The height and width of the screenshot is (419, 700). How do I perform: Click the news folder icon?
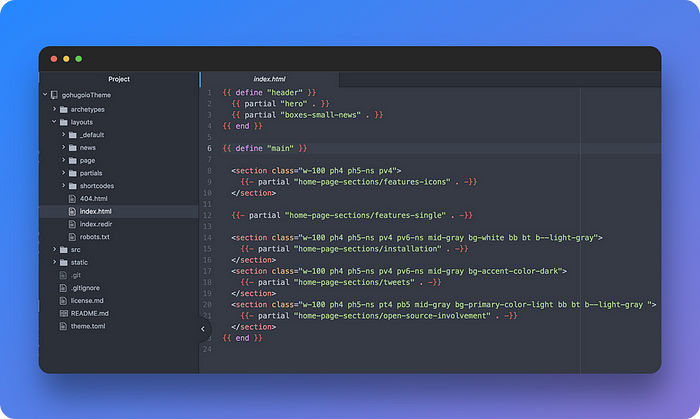pyautogui.click(x=73, y=148)
